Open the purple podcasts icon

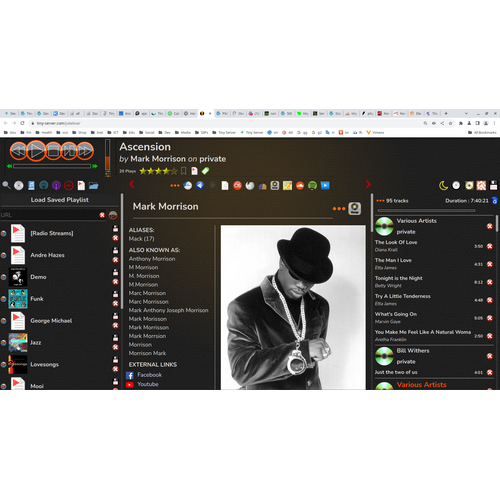[x=56, y=185]
